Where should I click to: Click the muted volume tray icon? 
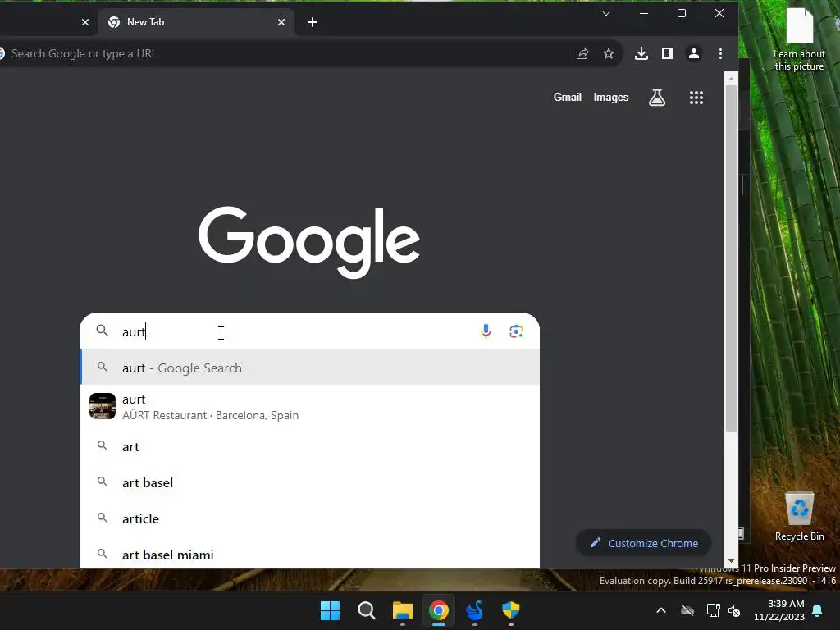(x=734, y=610)
